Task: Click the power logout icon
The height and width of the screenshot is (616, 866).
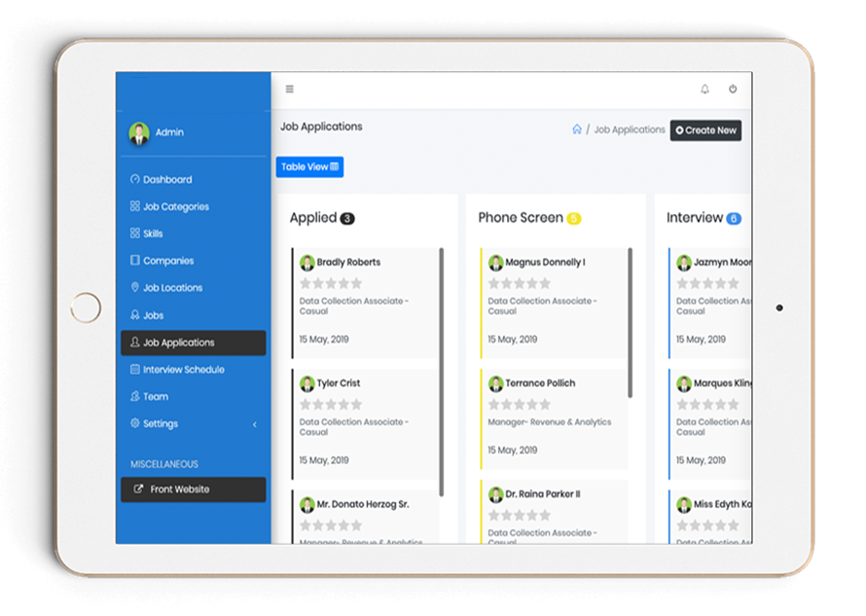Action: coord(733,90)
